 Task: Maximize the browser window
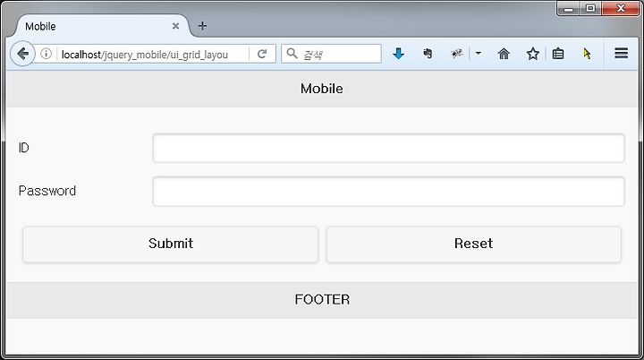(x=590, y=8)
